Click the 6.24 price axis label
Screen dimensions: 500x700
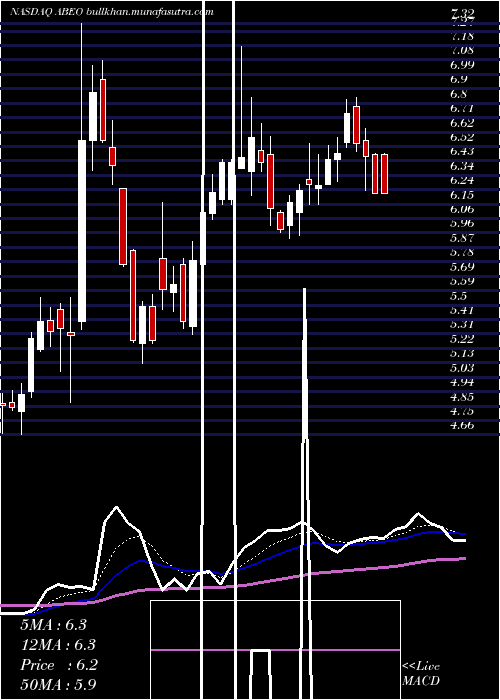click(x=462, y=180)
